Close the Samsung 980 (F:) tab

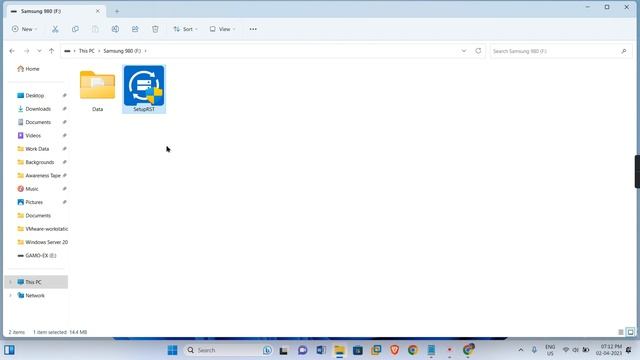click(98, 11)
